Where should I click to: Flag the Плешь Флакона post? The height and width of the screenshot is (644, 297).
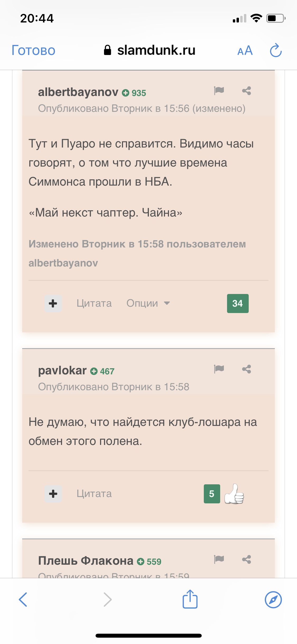[219, 559]
